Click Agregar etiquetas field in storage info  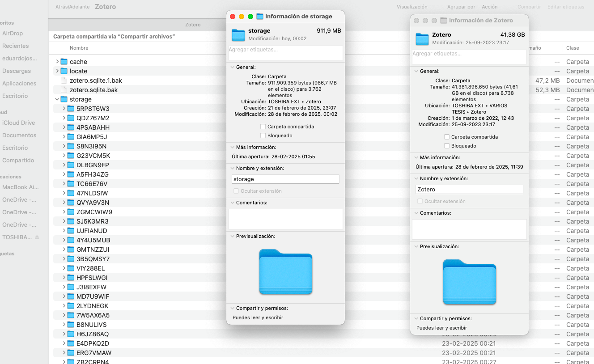click(285, 53)
